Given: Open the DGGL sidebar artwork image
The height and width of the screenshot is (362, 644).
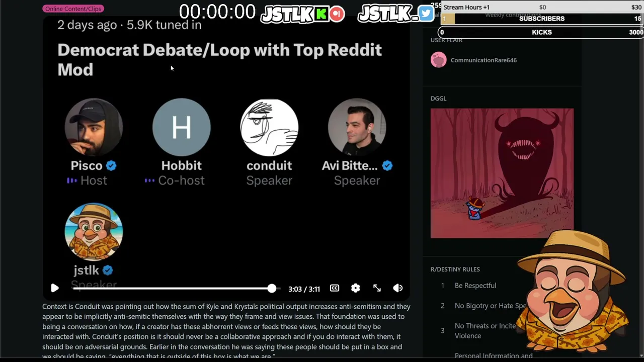Looking at the screenshot, I should tap(502, 173).
